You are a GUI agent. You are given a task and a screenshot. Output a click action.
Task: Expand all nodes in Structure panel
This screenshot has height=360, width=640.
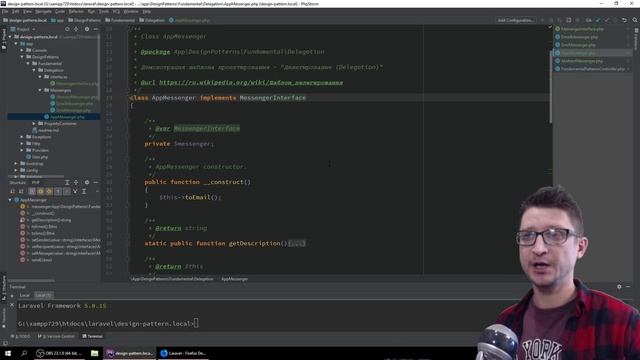67,182
